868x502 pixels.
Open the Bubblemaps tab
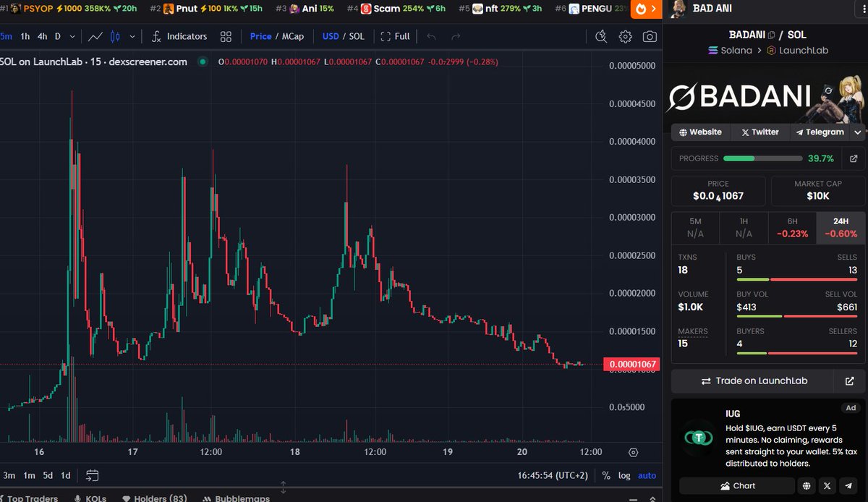coord(236,498)
